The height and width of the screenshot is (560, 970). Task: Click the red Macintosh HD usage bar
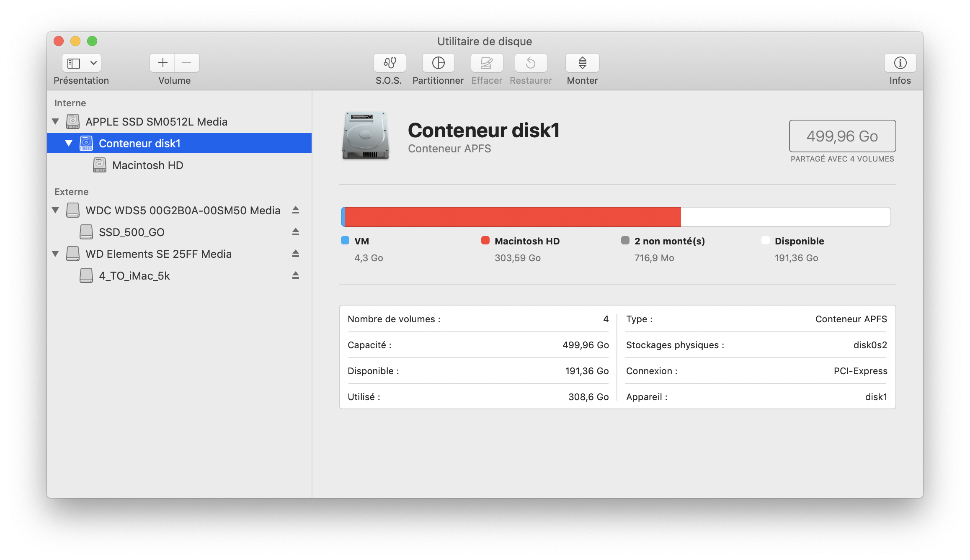[513, 217]
